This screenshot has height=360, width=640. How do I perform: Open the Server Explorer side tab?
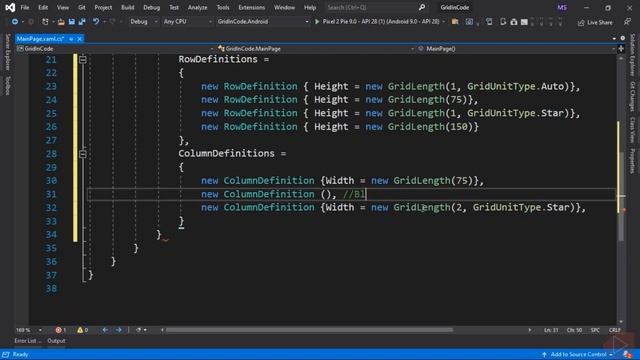7,52
